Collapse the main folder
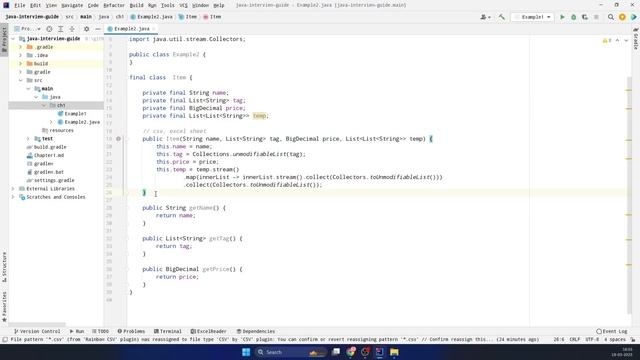The width and height of the screenshot is (640, 360). 28,89
